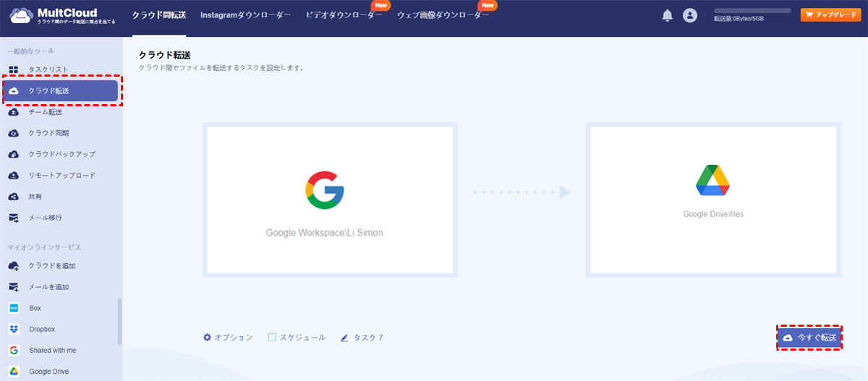The width and height of the screenshot is (868, 381).
Task: Click the チーム転送 label
Action: point(46,112)
